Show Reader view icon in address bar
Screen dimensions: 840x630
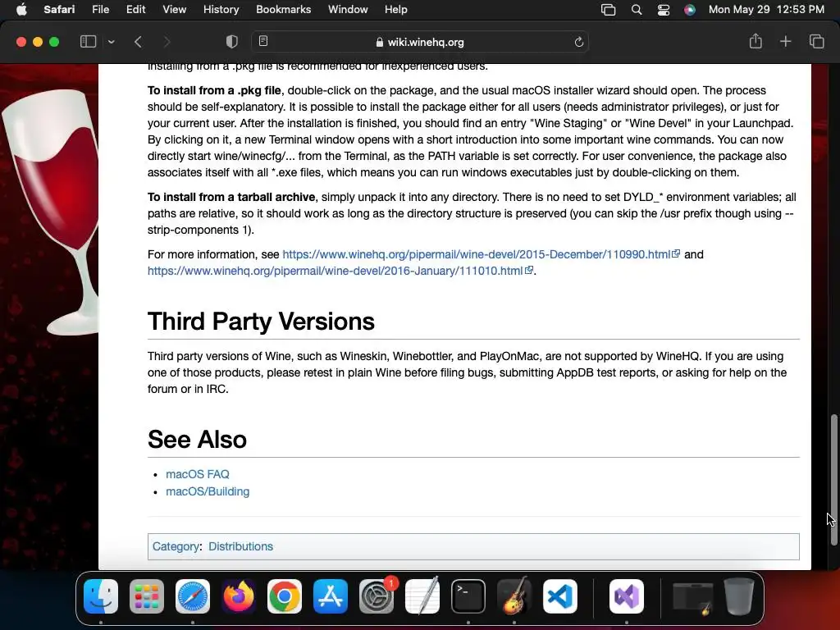(x=263, y=41)
